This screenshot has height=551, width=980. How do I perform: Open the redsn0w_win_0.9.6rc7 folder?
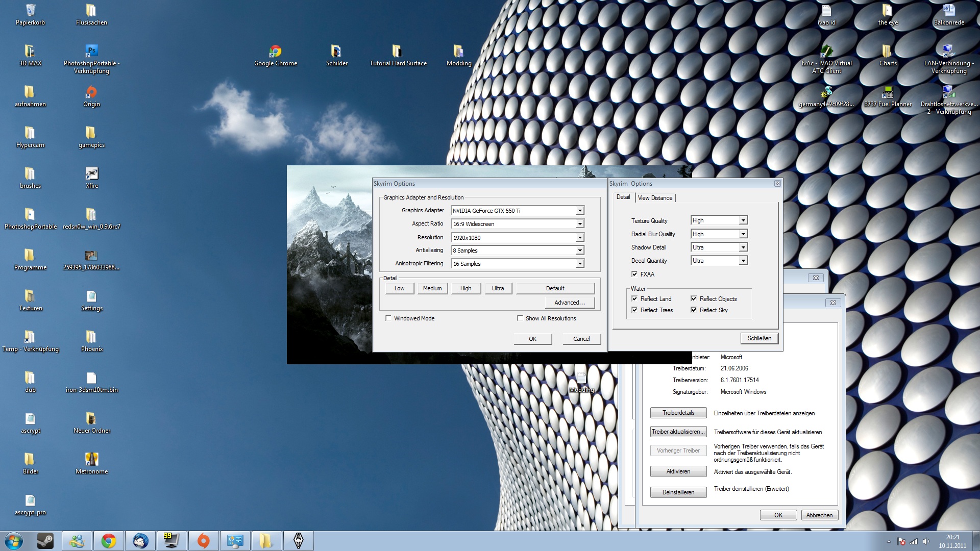pyautogui.click(x=91, y=218)
